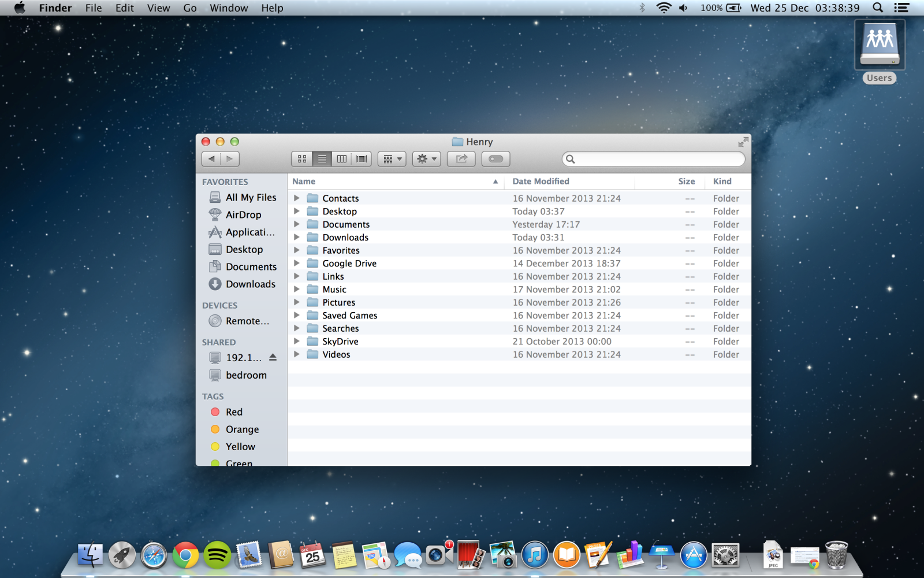This screenshot has height=578, width=924.
Task: Open the Go menu
Action: 190,8
